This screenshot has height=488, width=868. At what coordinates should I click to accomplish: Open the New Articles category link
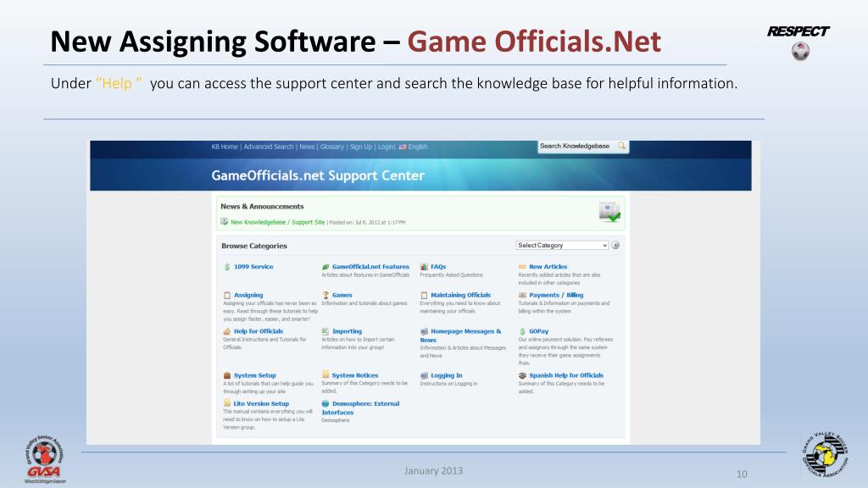coord(548,267)
